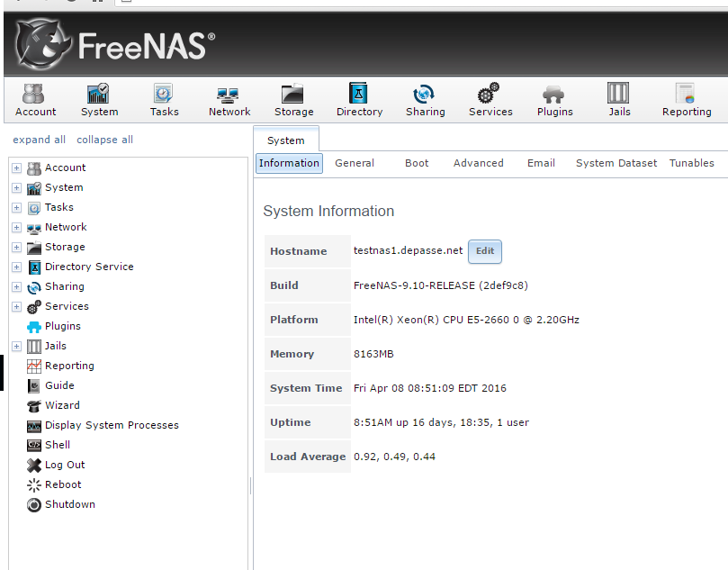Image resolution: width=728 pixels, height=570 pixels.
Task: Open Services from the top toolbar
Action: tap(490, 100)
